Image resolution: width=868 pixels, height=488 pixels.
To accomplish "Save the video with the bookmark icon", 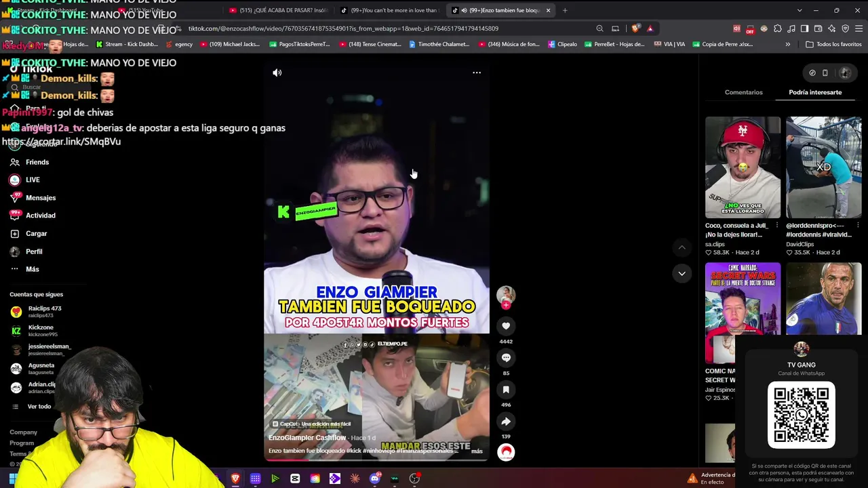I will tap(506, 390).
